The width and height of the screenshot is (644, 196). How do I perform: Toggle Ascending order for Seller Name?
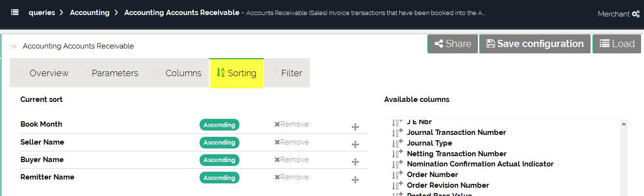pos(219,142)
